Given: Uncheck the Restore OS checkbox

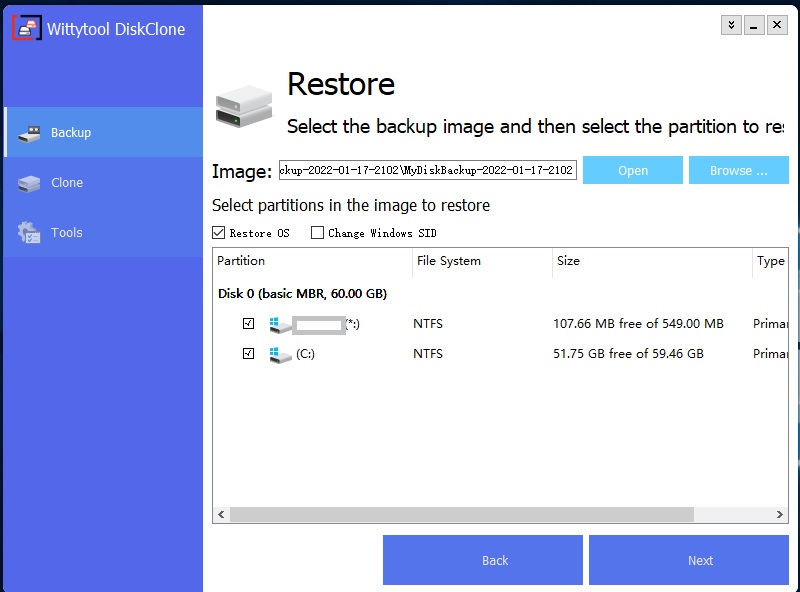Looking at the screenshot, I should 218,233.
